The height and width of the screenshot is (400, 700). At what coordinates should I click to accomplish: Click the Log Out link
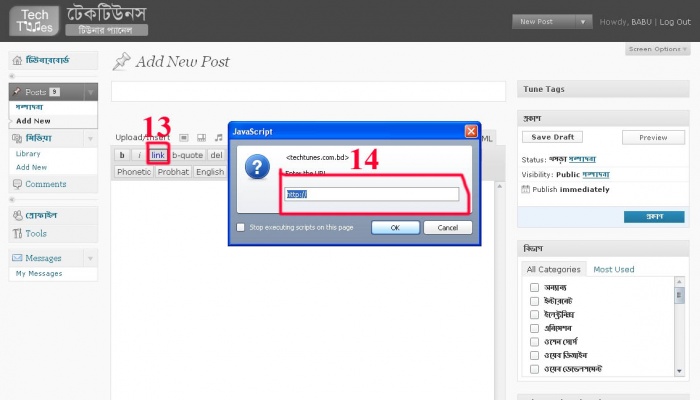675,22
